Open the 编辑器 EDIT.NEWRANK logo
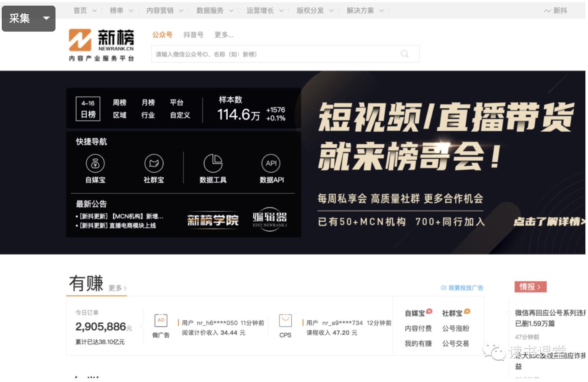This screenshot has width=588, height=382. pos(270,219)
